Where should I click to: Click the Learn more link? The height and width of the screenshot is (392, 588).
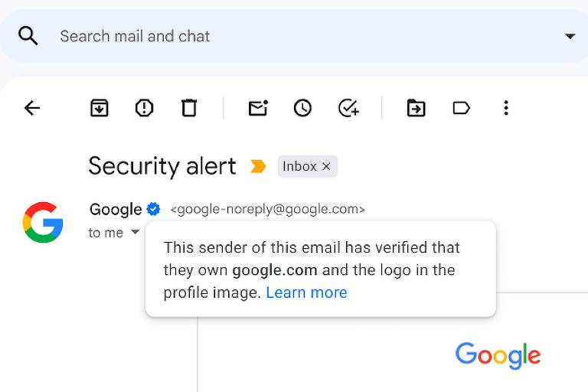[306, 292]
